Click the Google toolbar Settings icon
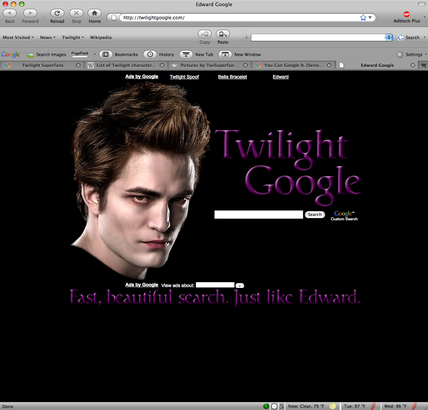428x410 pixels. [x=400, y=54]
